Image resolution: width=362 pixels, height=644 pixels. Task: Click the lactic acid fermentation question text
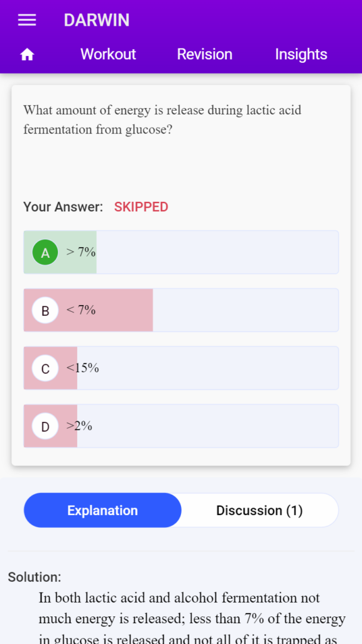[x=162, y=120]
